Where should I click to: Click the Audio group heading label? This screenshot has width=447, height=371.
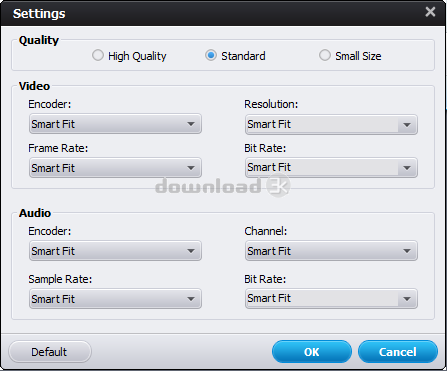[x=35, y=213]
